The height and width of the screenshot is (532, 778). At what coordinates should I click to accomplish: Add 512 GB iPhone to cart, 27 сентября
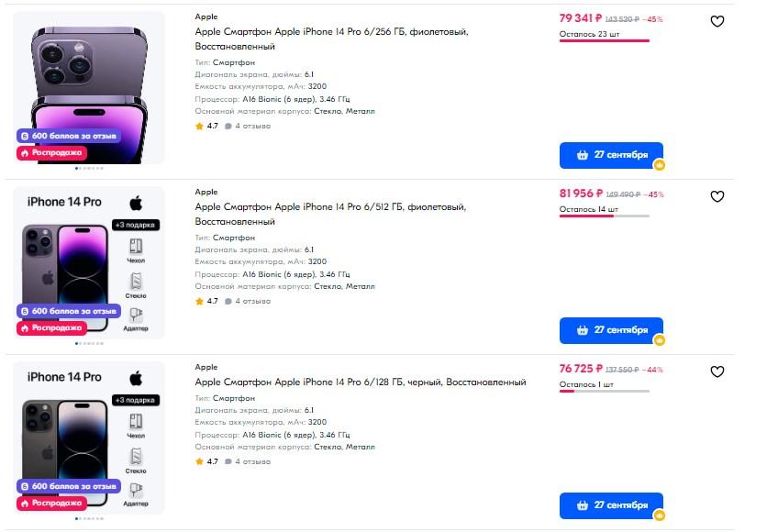click(x=610, y=330)
